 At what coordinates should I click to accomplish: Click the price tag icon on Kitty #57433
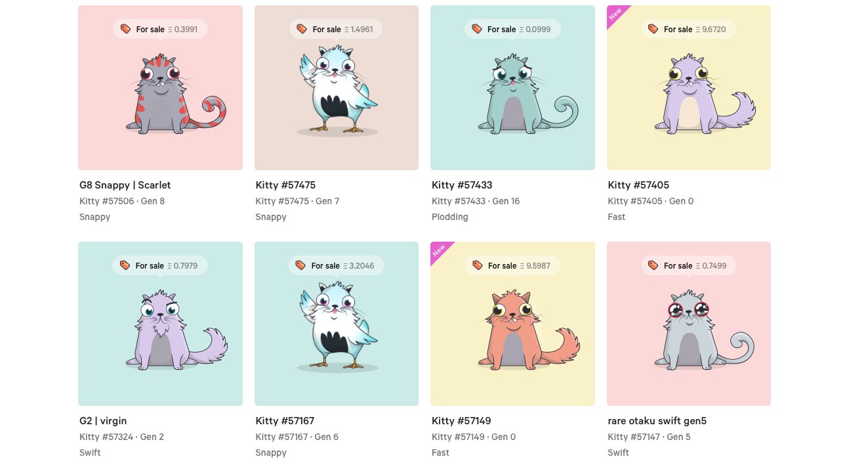coord(477,29)
